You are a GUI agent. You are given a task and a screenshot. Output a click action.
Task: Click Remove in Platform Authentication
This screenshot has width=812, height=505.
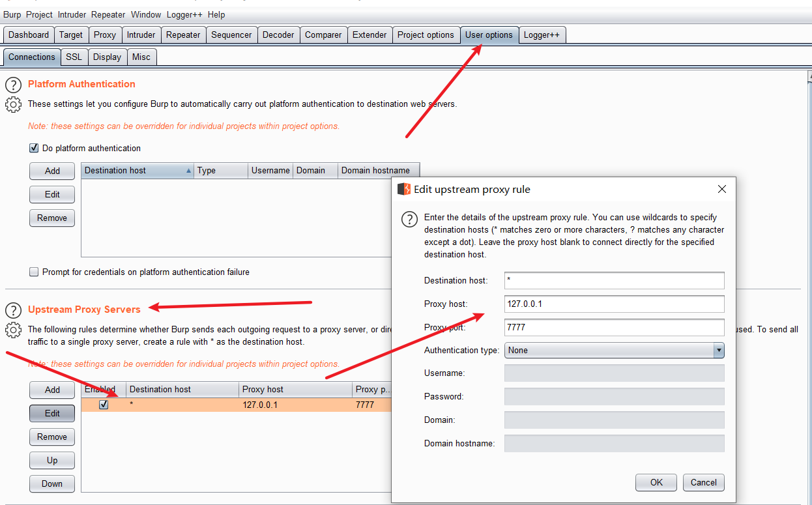52,218
